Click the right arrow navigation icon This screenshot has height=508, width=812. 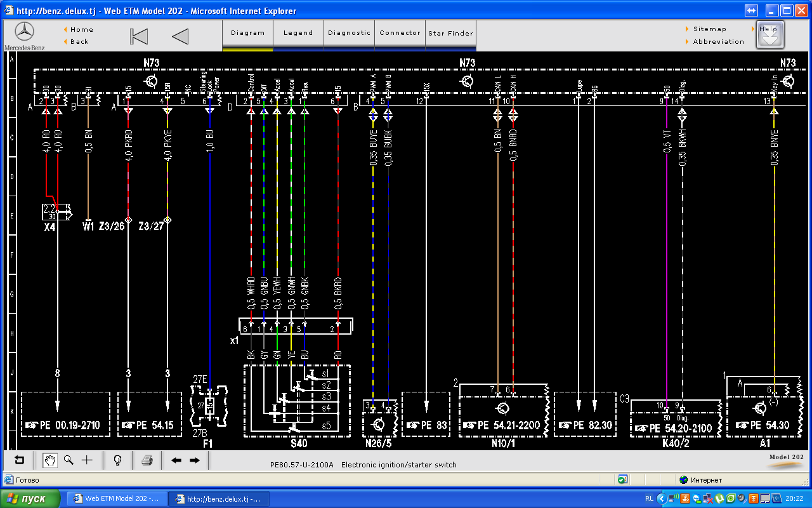[x=195, y=460]
